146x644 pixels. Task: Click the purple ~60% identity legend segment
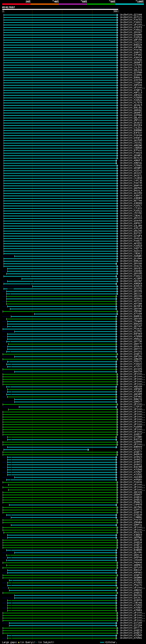pyautogui.click(x=73, y=4)
